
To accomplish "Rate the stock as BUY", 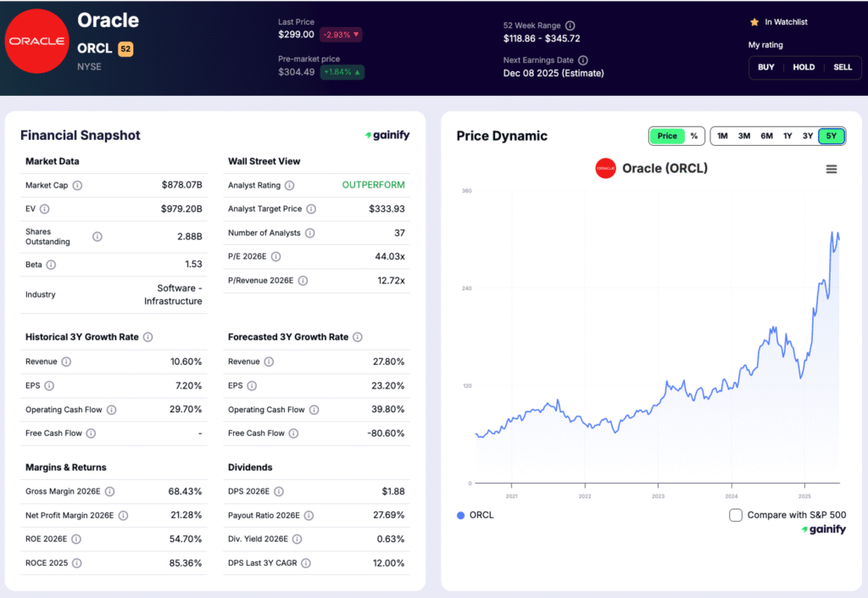I will pyautogui.click(x=765, y=67).
